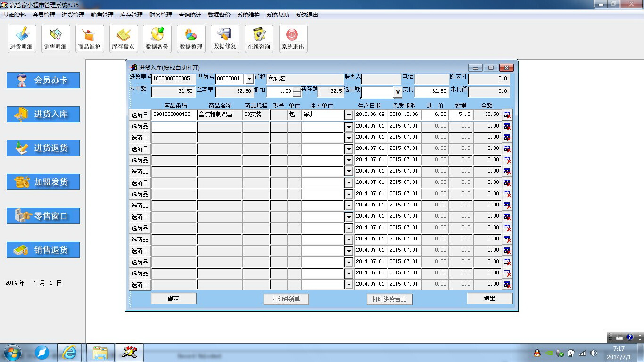Switch to the supermarket app taskbar icon
Viewport: 644px width, 362px height.
pos(129,353)
